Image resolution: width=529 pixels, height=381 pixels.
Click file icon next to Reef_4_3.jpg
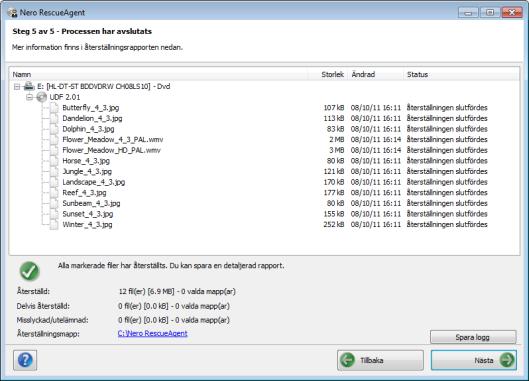click(x=54, y=193)
